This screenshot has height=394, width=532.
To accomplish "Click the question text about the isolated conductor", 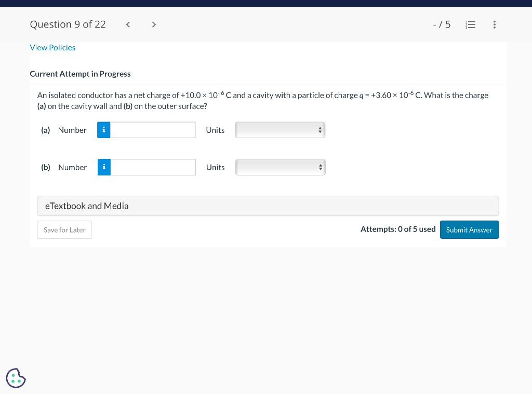I will pyautogui.click(x=263, y=101).
